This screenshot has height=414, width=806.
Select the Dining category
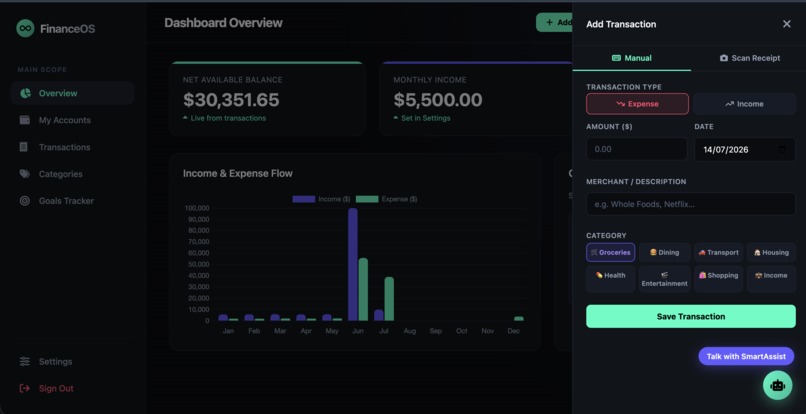(x=664, y=253)
